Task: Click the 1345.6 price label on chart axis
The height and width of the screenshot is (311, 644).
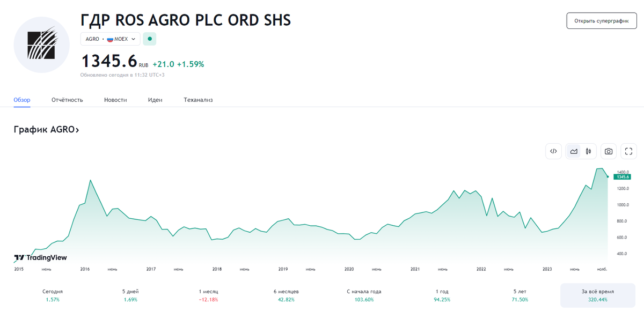Action: [623, 176]
